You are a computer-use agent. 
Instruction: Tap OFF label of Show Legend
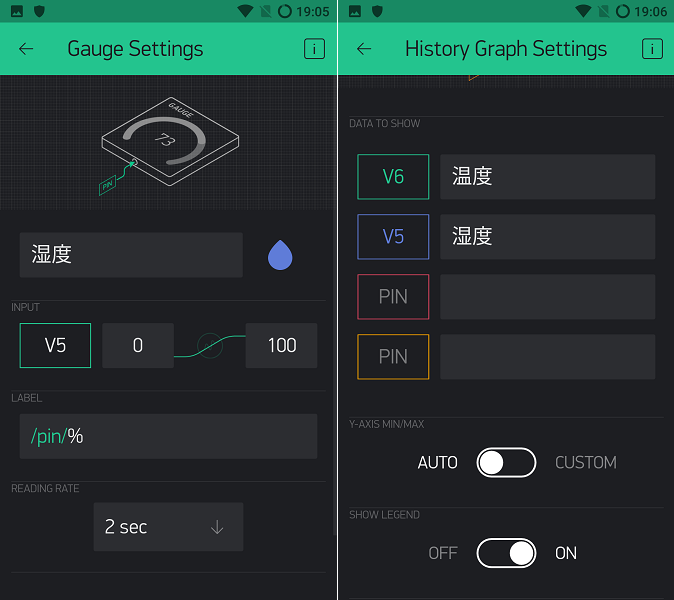point(443,553)
